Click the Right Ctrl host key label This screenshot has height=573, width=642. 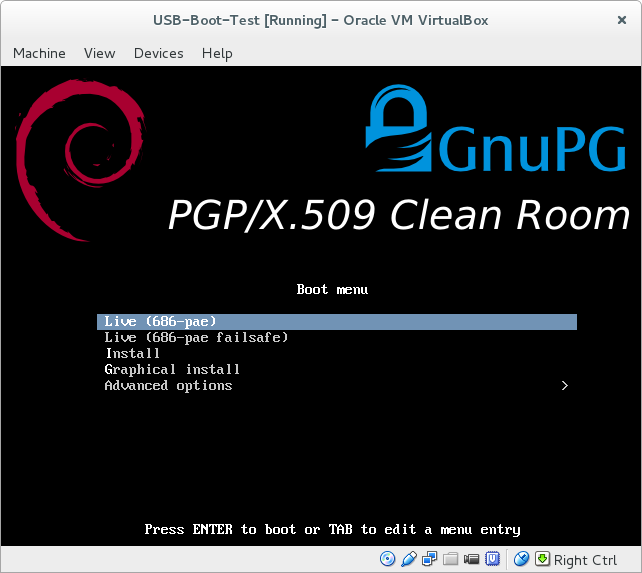585,560
